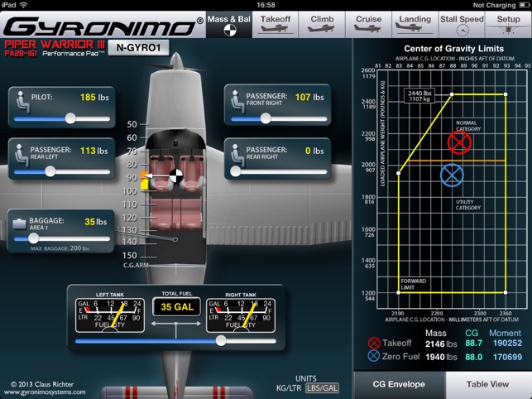
Task: Tap the Rear Left passenger seat icon
Action: pos(21,155)
